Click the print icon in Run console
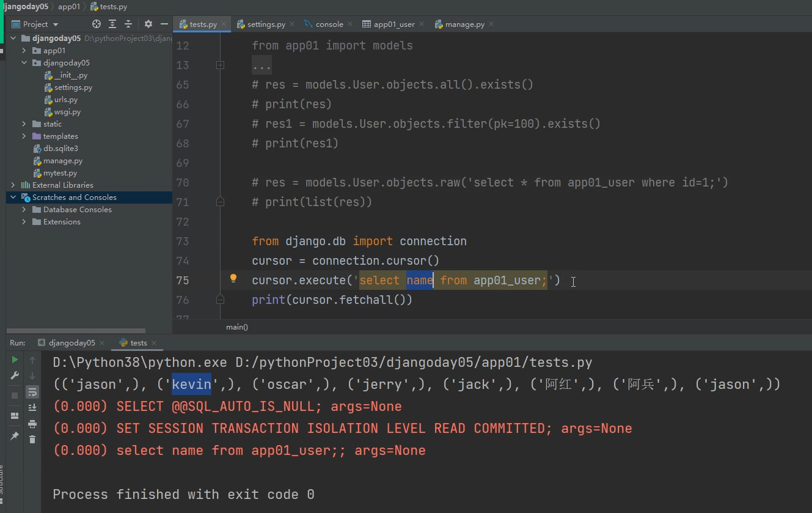 pyautogui.click(x=32, y=424)
